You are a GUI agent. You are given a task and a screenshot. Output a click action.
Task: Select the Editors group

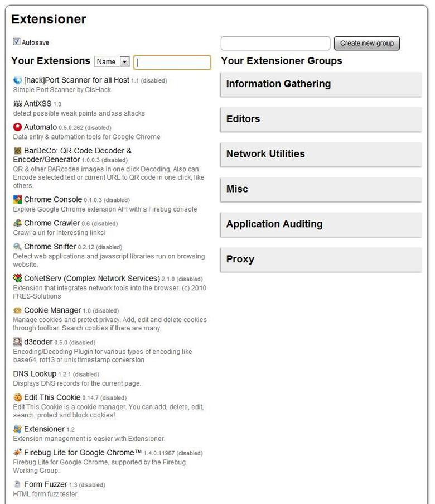coord(321,119)
